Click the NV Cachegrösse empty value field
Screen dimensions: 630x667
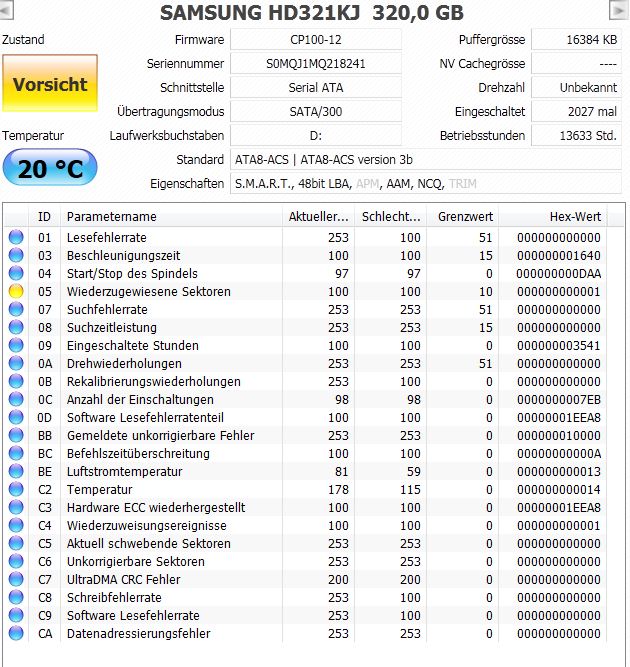(x=576, y=63)
